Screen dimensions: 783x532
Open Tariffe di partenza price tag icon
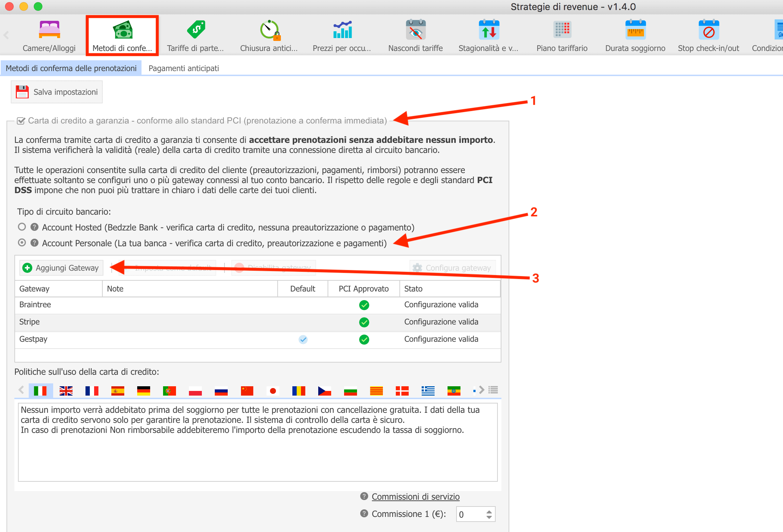pos(196,30)
